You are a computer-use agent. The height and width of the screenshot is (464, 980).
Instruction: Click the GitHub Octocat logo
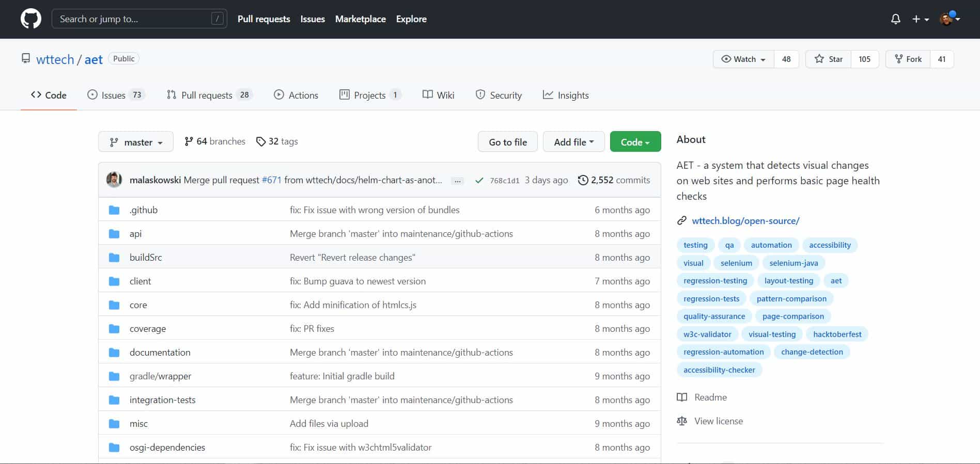(31, 19)
